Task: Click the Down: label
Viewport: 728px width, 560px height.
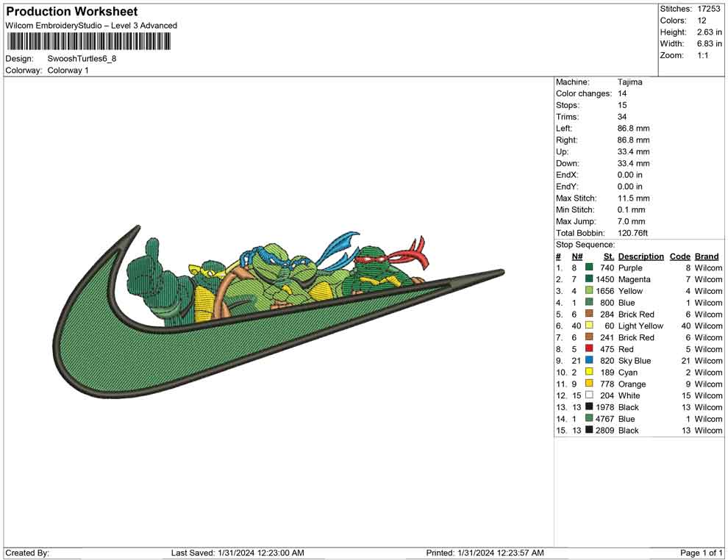Action: (568, 163)
